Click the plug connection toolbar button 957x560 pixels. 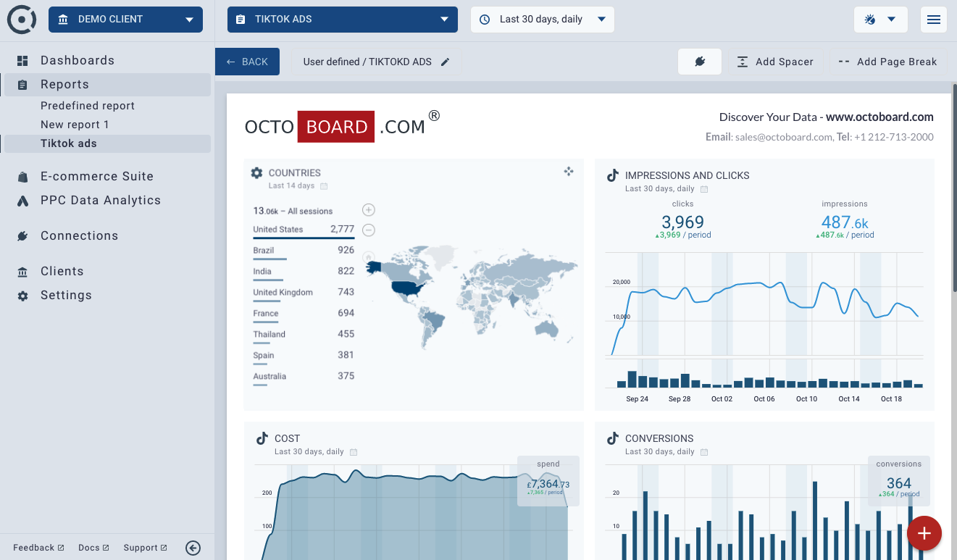tap(700, 62)
